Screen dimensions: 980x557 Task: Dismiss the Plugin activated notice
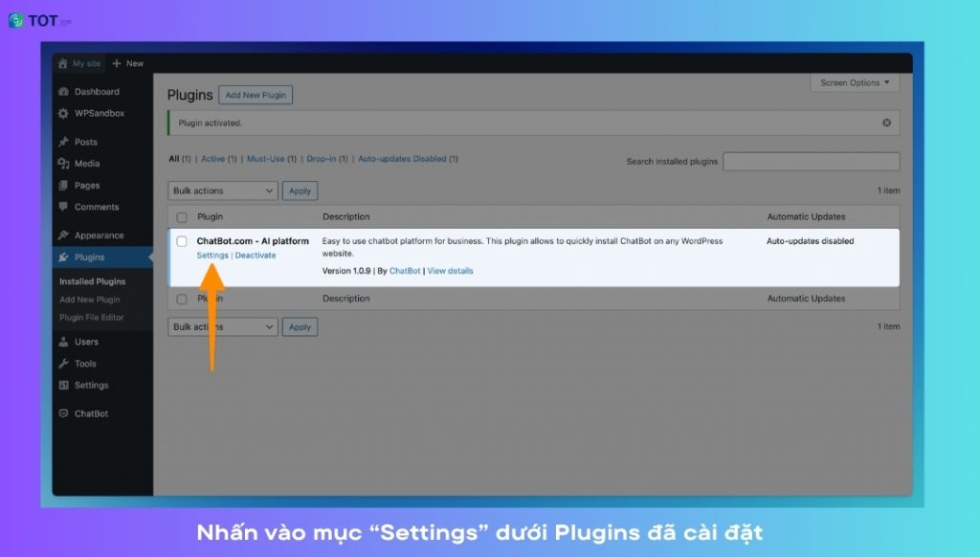(x=888, y=123)
